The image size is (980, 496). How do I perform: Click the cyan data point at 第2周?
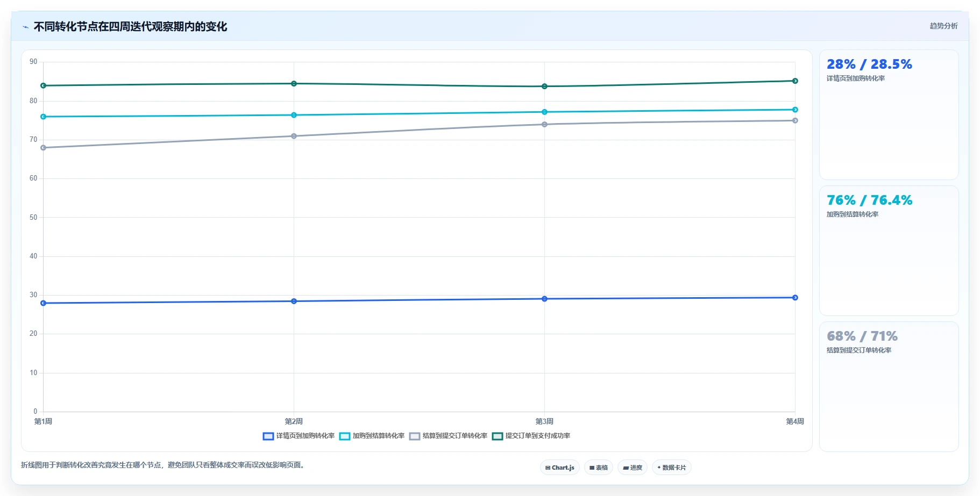294,115
